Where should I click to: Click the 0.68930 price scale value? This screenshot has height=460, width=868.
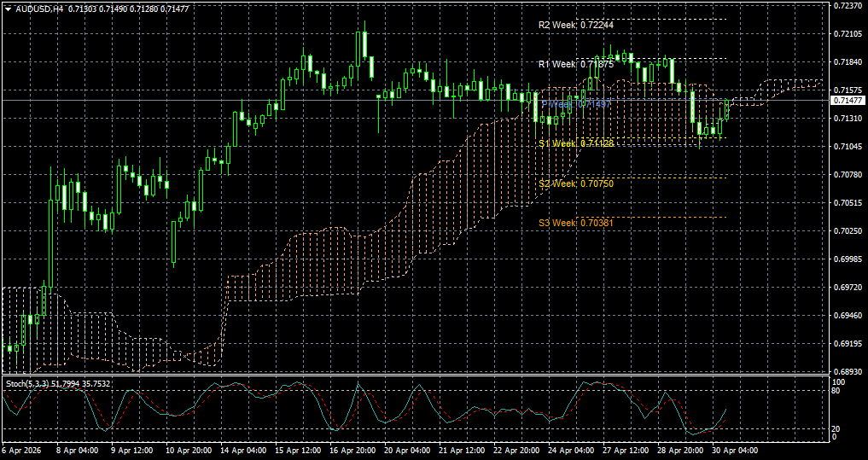(x=848, y=372)
